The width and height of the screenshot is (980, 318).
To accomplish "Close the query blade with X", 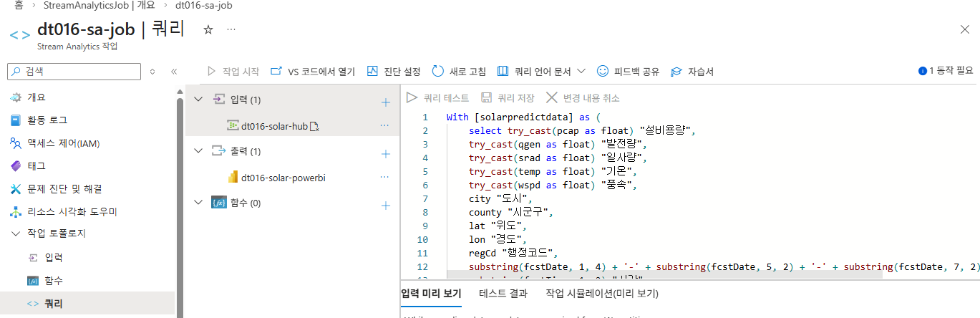I will tap(965, 29).
